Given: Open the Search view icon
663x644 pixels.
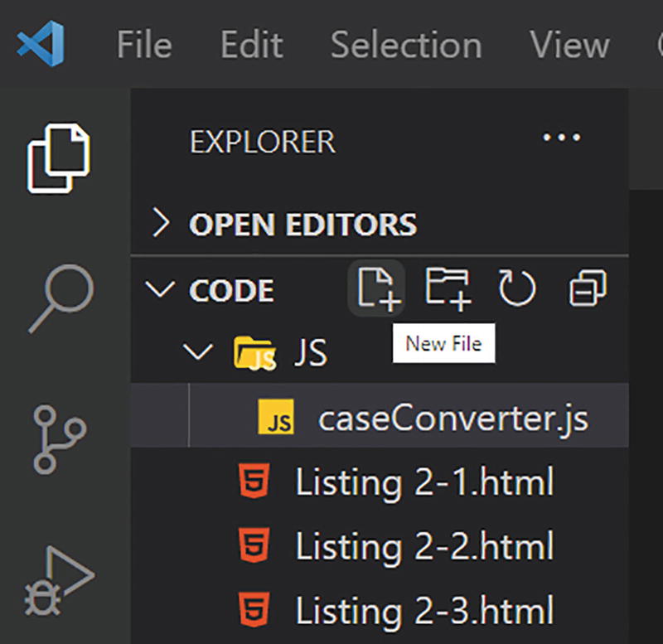Looking at the screenshot, I should click(x=58, y=297).
